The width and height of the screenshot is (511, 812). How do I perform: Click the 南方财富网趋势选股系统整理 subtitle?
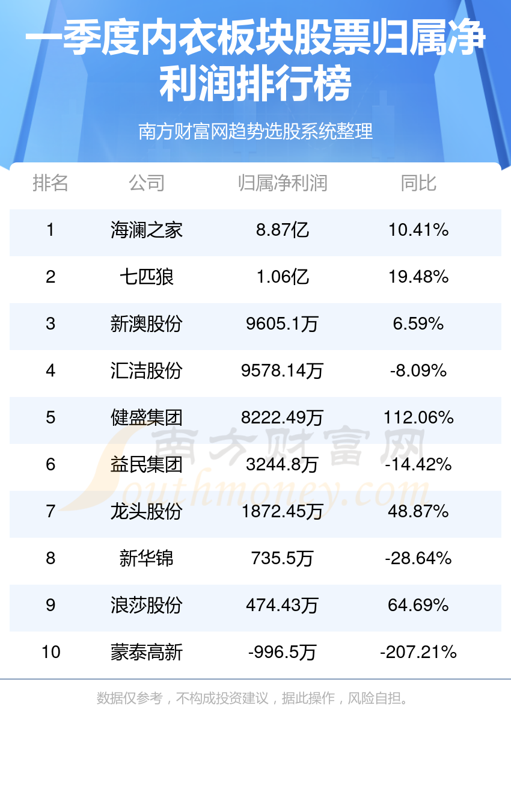[255, 131]
